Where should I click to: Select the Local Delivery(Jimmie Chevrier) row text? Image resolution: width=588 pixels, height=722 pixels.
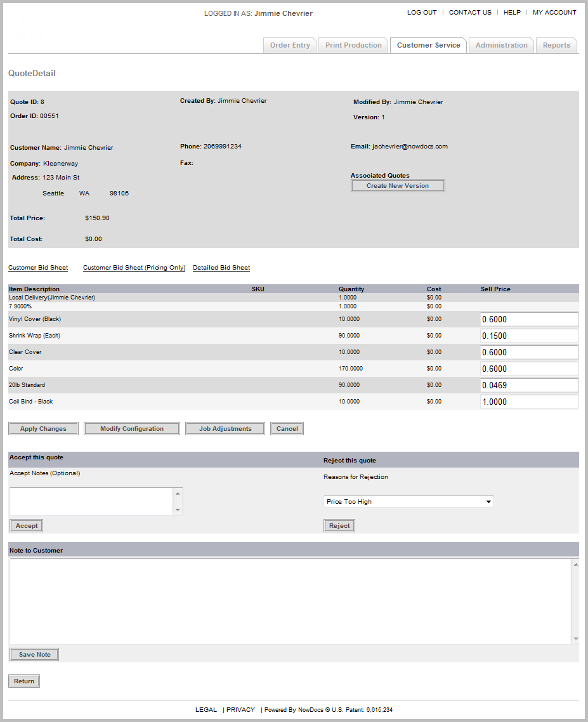52,298
